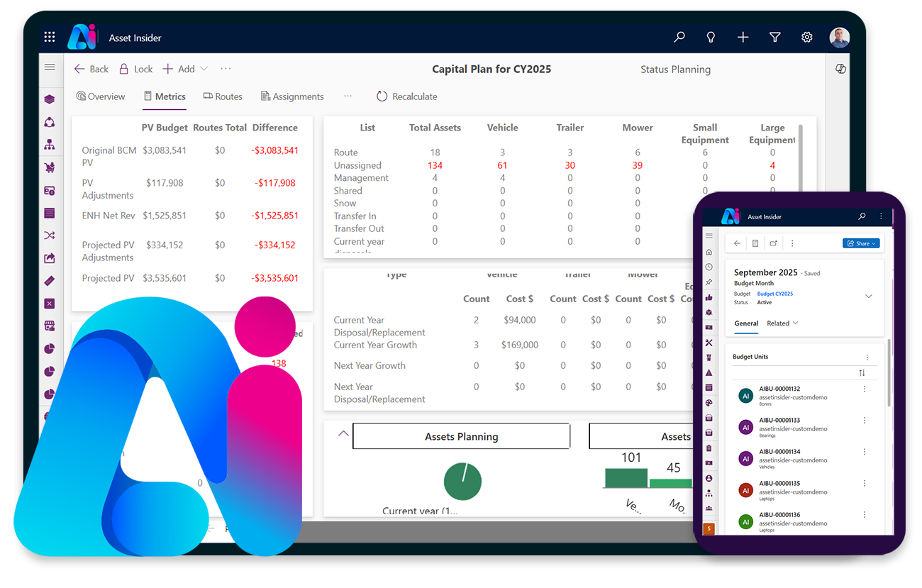Select the shuffle arrows sidebar icon
This screenshot has height=588, width=922.
(49, 235)
